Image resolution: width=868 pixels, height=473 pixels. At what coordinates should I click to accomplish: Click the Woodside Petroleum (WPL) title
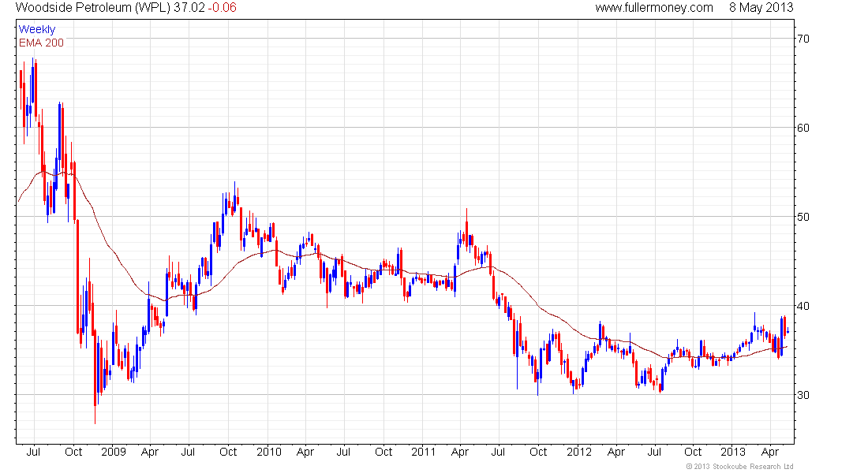tap(93, 8)
